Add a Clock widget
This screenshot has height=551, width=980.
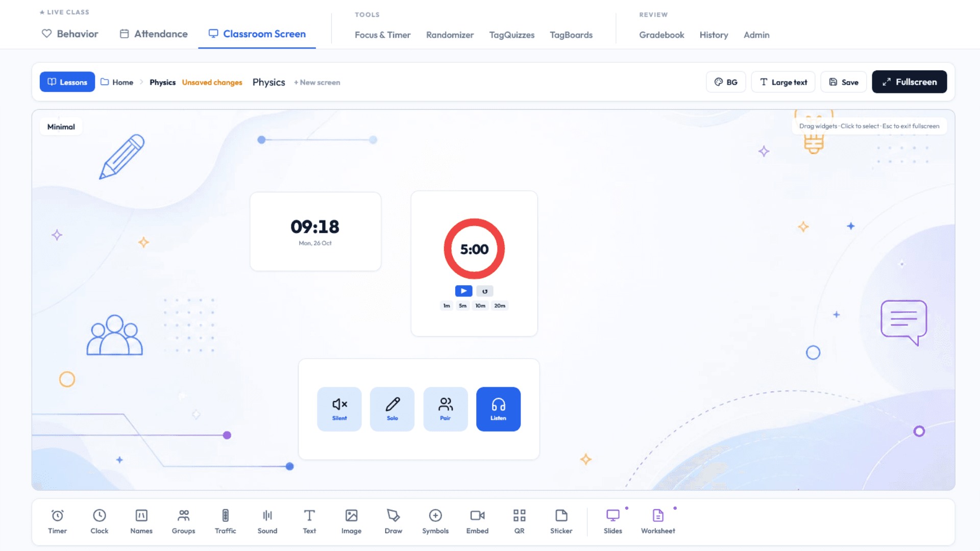[x=99, y=521]
